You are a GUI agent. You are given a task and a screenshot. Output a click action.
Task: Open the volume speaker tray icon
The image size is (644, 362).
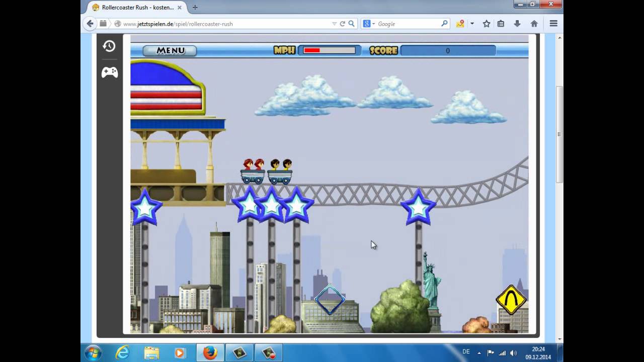513,353
